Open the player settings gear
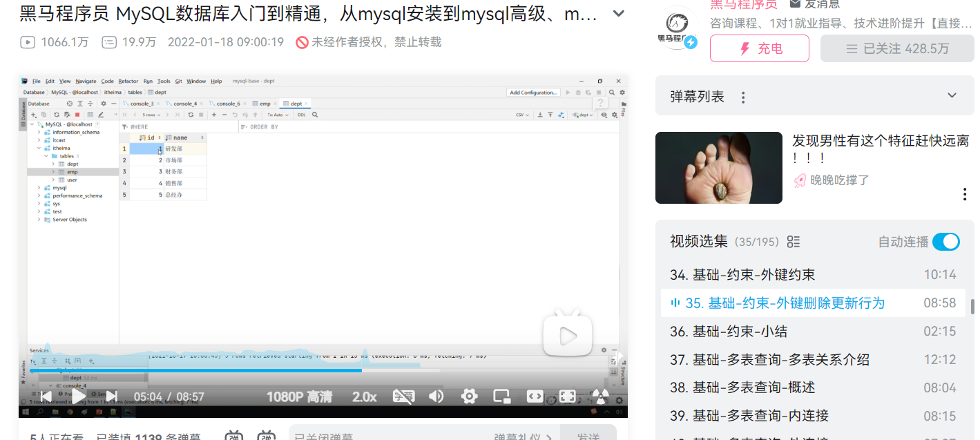Viewport: 980px width, 440px height. point(470,396)
